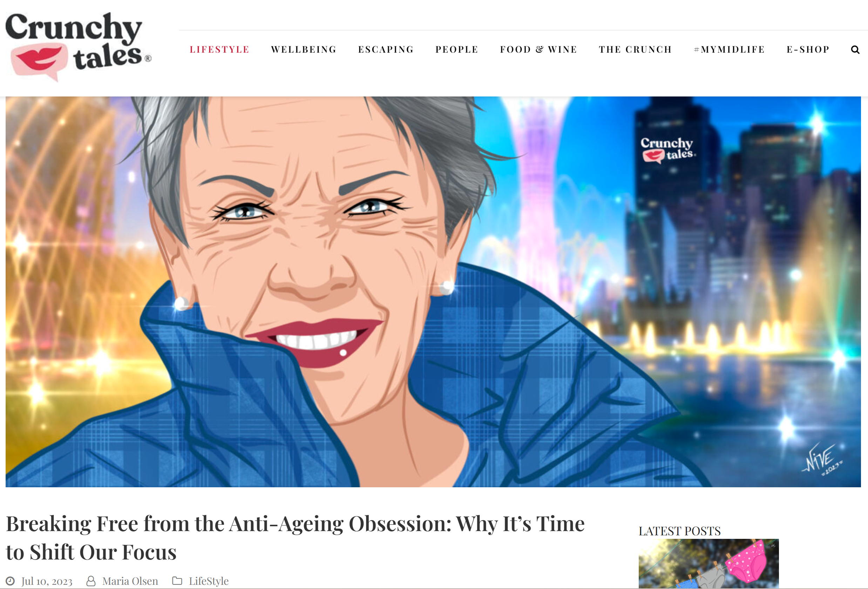Open the LifeStyle category link
Screen dimensions: 868x589
(x=209, y=581)
